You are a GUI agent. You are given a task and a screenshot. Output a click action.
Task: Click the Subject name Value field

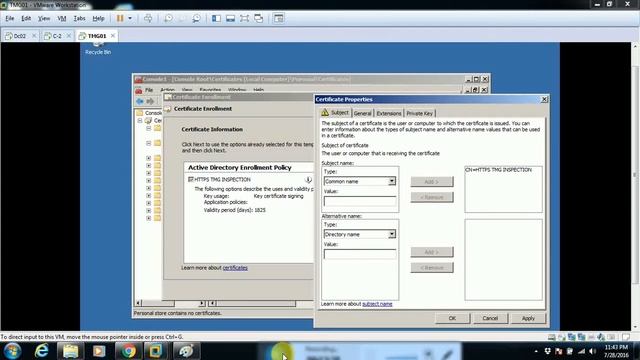[360, 201]
